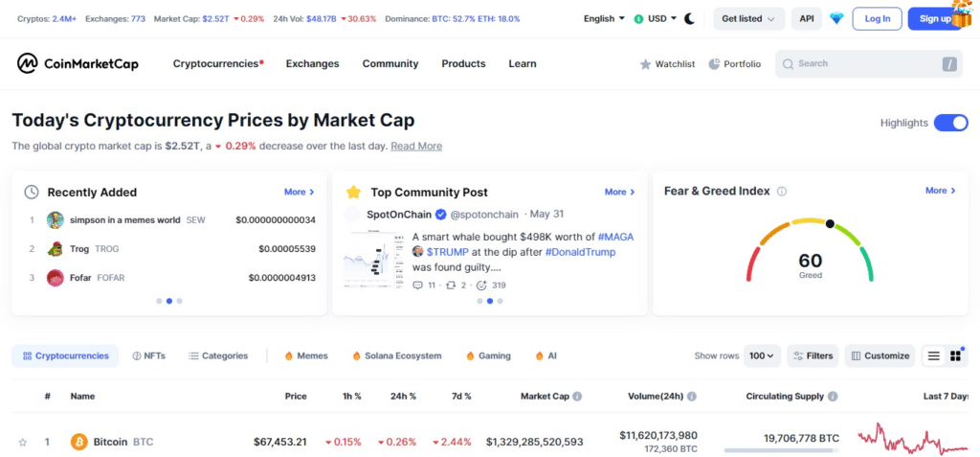Select the NFTs tab
This screenshot has height=457, width=980.
click(x=148, y=355)
